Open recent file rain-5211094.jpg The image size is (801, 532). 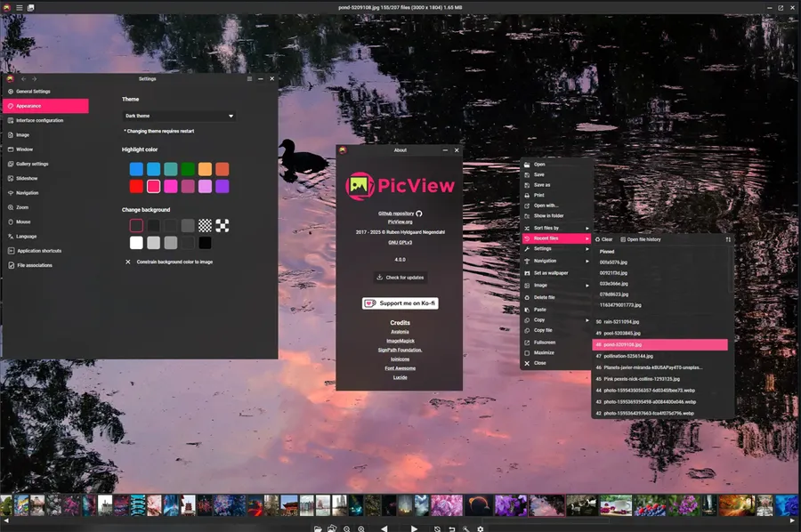[660, 322]
